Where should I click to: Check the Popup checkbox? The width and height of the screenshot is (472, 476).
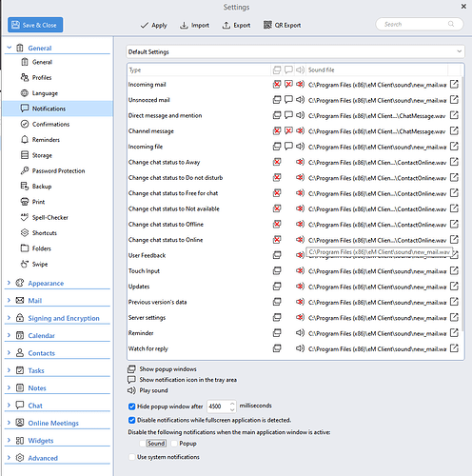(174, 444)
